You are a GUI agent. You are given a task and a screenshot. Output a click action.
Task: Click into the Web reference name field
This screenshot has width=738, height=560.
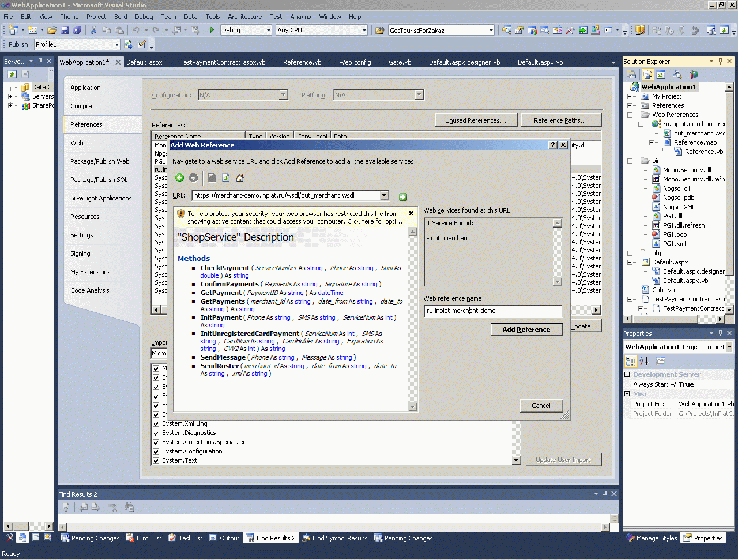click(x=494, y=311)
